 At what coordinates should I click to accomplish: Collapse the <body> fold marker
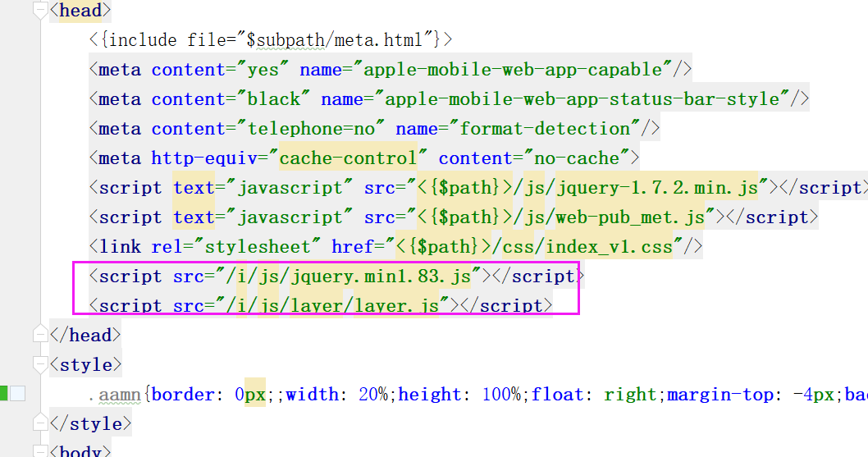pyautogui.click(x=40, y=451)
